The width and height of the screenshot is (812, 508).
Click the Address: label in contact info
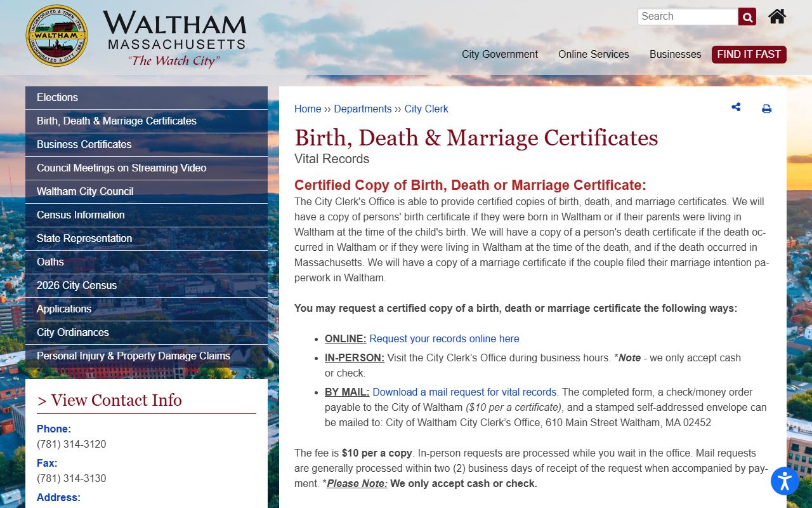coord(58,498)
